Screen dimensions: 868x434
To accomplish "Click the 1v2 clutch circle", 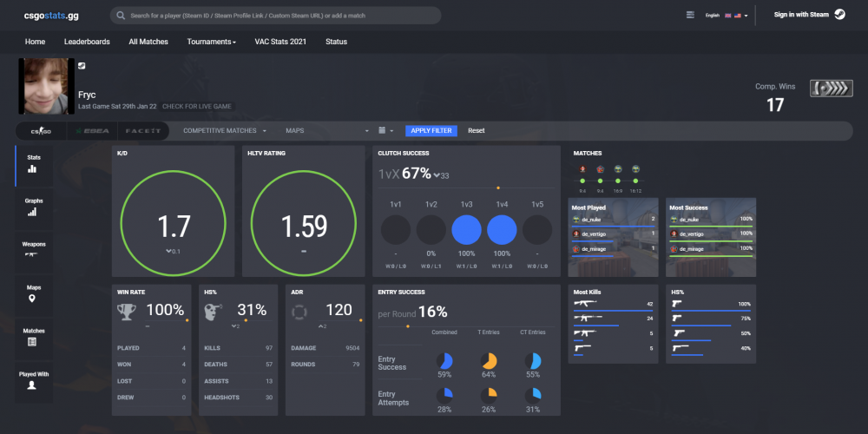I will coord(431,230).
